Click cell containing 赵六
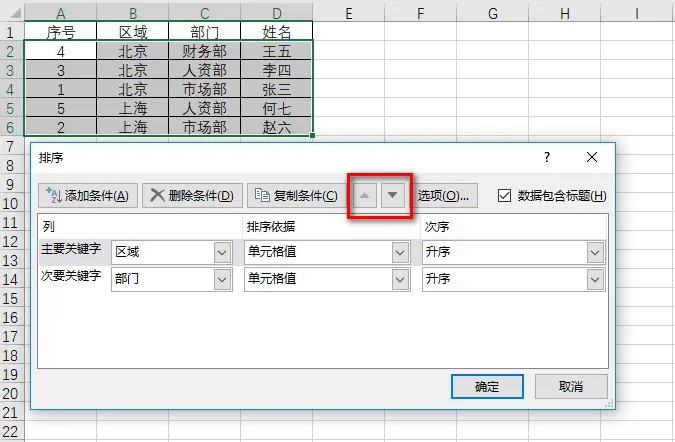675x442 pixels. click(276, 127)
